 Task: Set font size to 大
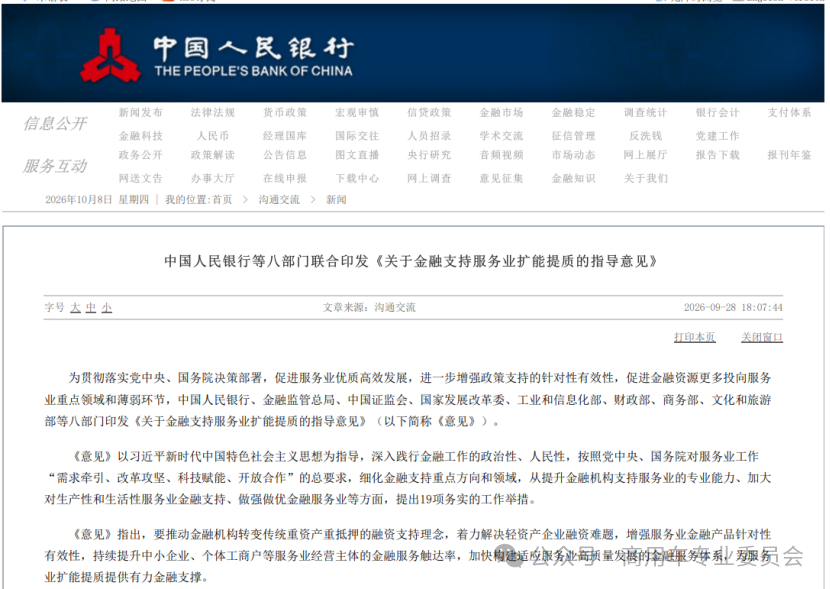coord(75,307)
